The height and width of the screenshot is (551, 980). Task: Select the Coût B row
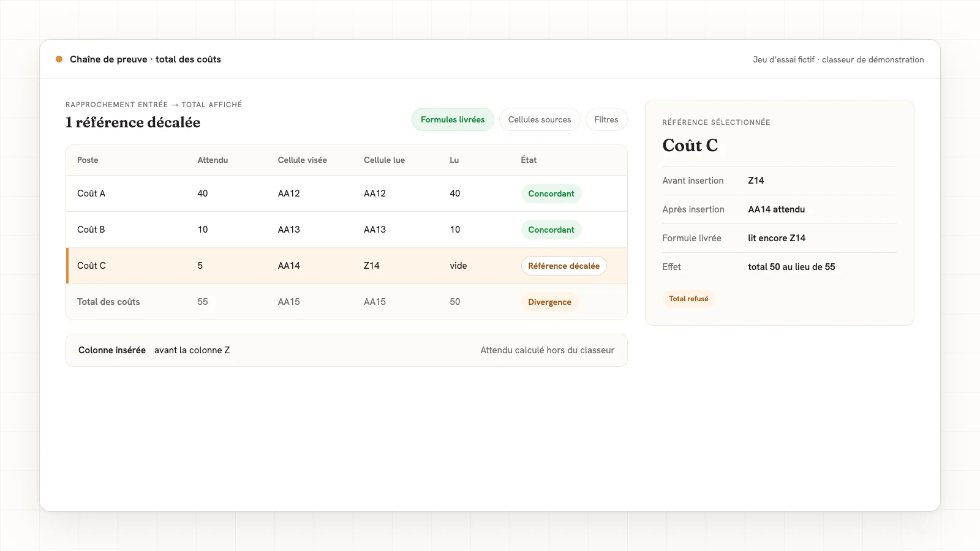tap(347, 230)
